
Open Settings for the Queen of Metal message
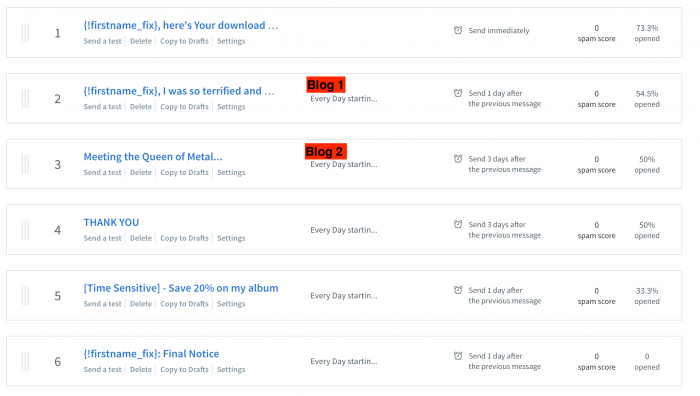231,172
